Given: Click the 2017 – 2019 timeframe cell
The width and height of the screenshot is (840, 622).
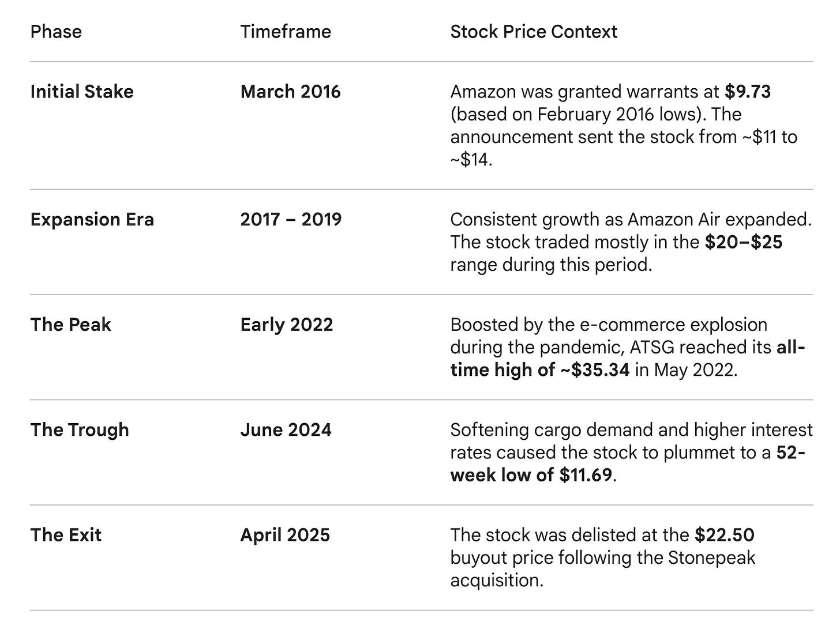Looking at the screenshot, I should [291, 220].
